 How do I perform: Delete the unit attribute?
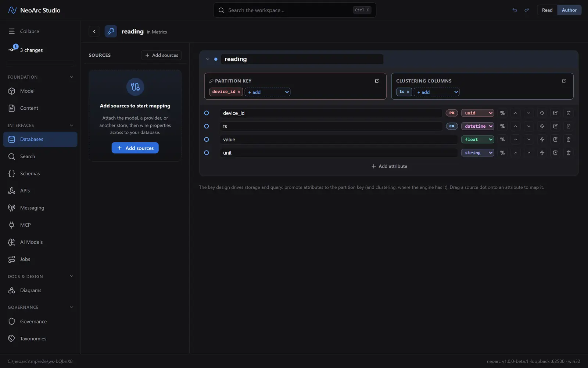[569, 153]
